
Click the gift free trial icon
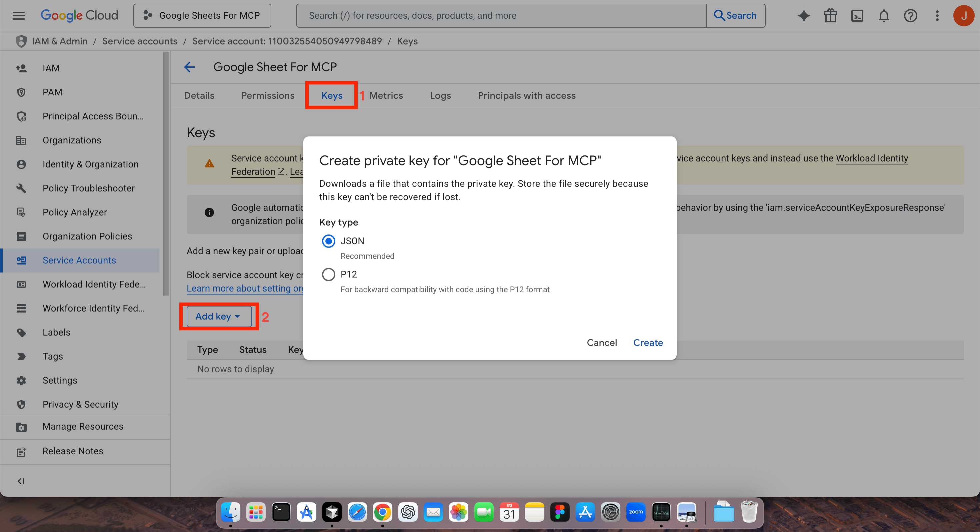(x=830, y=16)
